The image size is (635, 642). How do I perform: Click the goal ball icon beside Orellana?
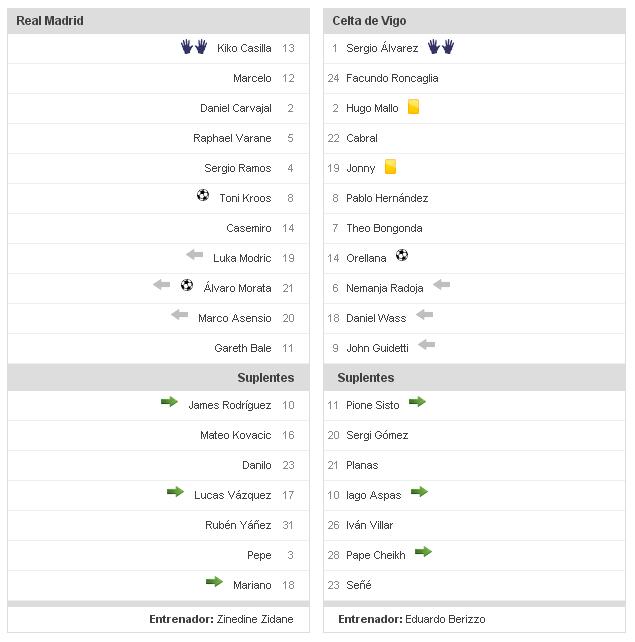402,256
